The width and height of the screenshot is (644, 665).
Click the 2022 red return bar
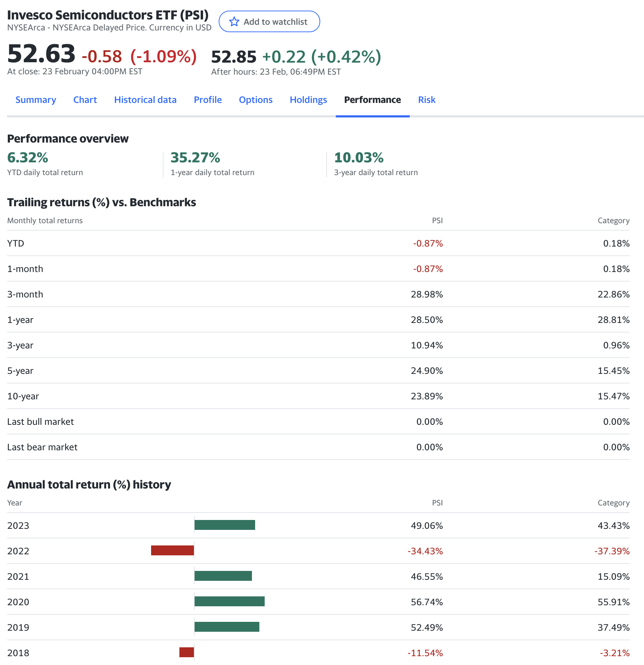(172, 550)
